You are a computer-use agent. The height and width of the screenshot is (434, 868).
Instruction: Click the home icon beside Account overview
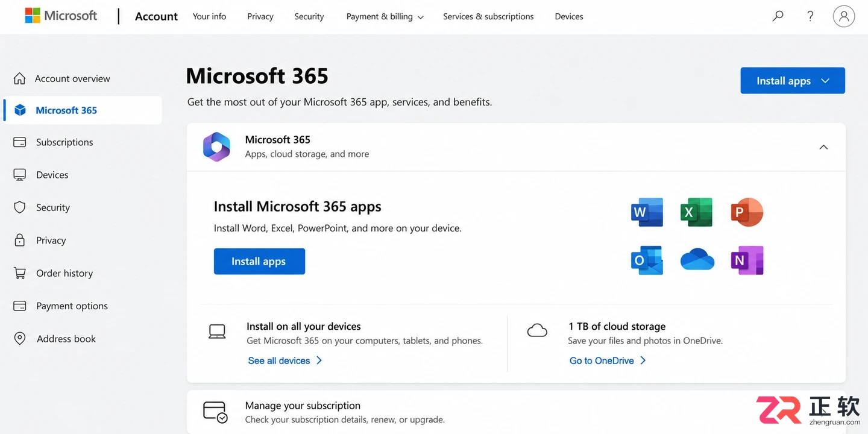(x=20, y=78)
